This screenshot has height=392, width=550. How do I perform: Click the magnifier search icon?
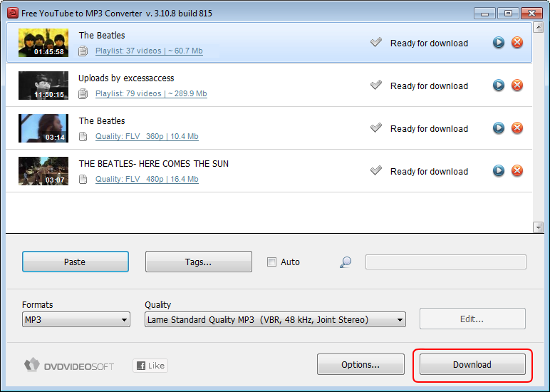[346, 262]
